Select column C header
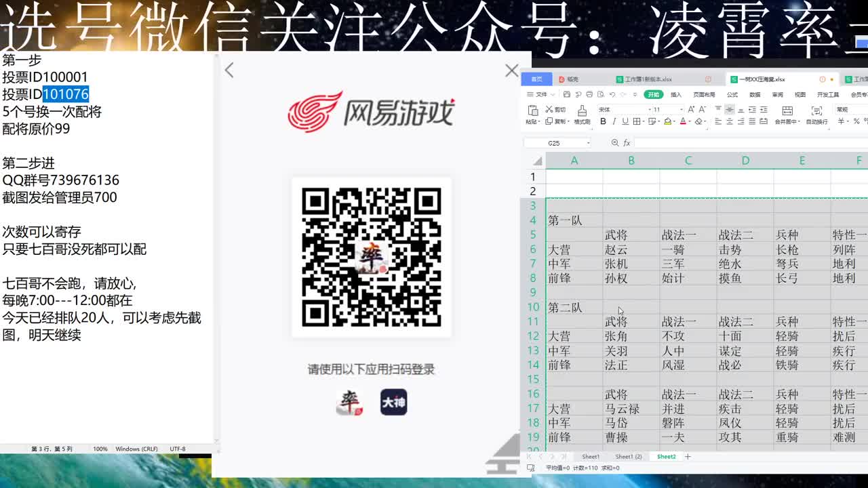The width and height of the screenshot is (868, 488). tap(688, 161)
